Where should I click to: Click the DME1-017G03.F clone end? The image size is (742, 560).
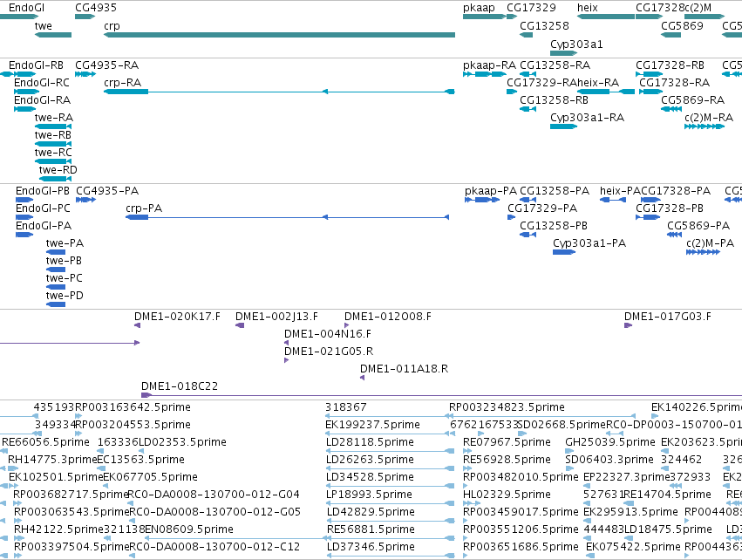click(629, 325)
